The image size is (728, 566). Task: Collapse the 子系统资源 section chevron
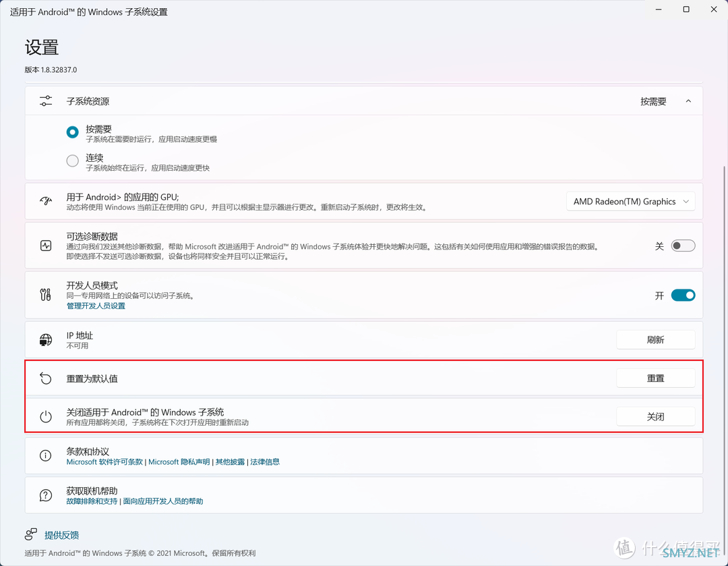pos(688,101)
